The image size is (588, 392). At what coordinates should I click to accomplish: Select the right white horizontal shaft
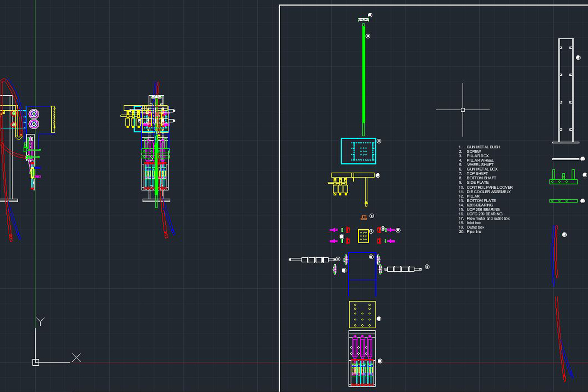tap(402, 269)
